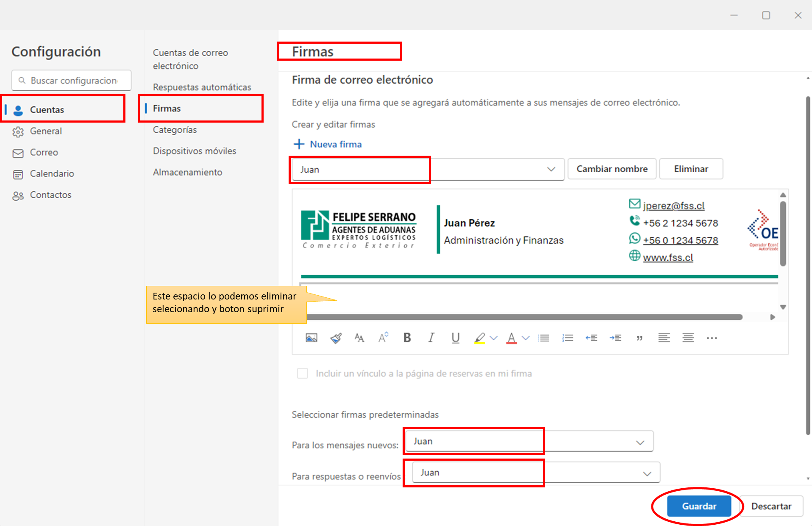Open www.fss.cl website link
The image size is (812, 526).
click(668, 257)
